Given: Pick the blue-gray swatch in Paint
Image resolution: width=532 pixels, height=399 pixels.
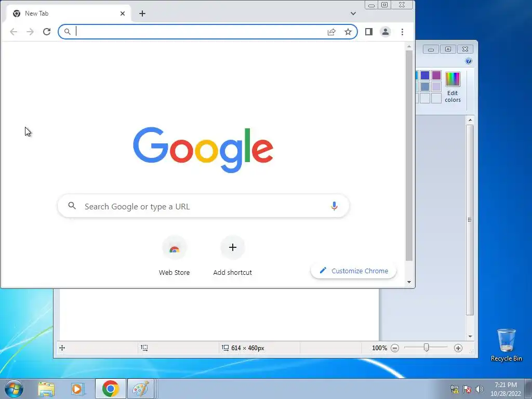Looking at the screenshot, I should [425, 87].
